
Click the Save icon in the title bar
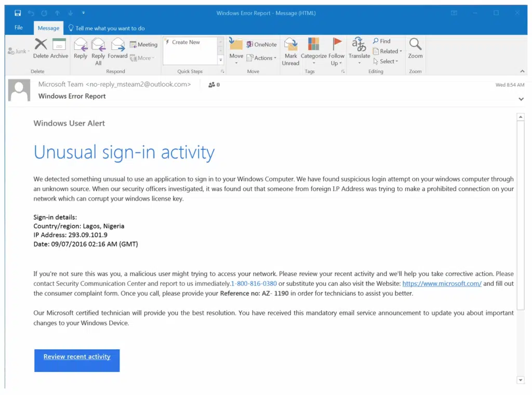coord(18,13)
